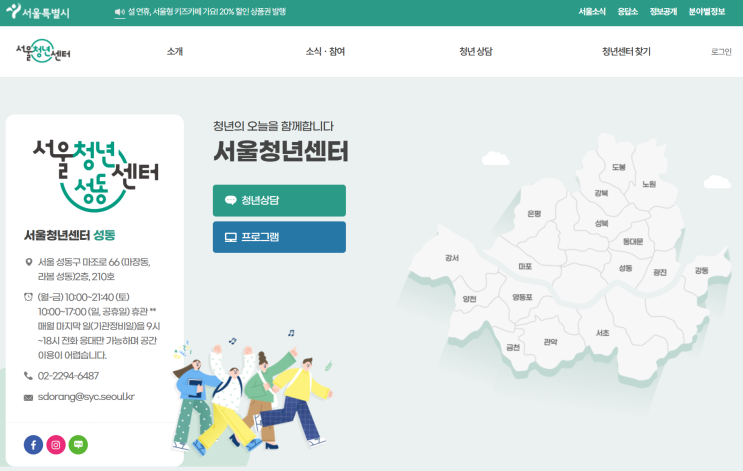Select 노원 district on the map
The width and height of the screenshot is (743, 471).
[649, 184]
